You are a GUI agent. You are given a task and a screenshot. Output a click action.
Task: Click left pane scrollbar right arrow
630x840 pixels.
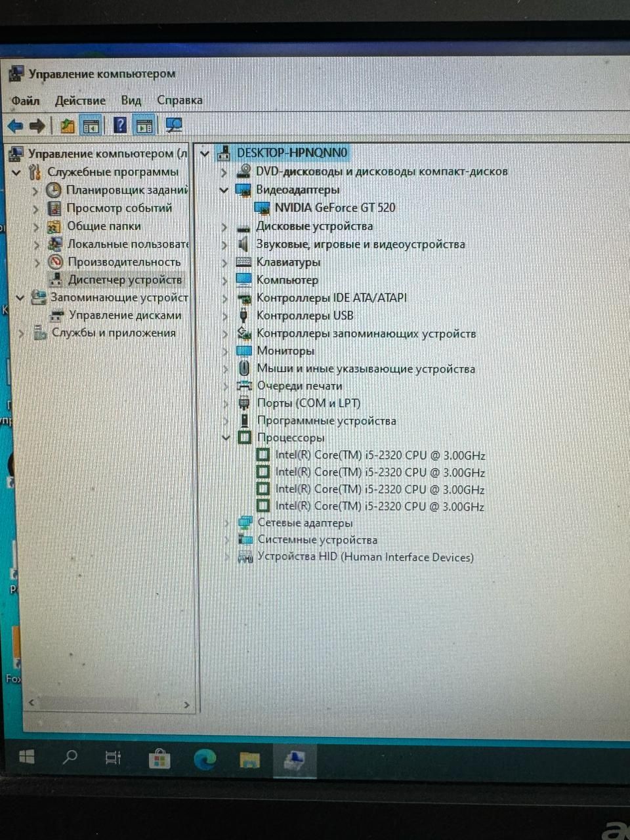pos(186,704)
